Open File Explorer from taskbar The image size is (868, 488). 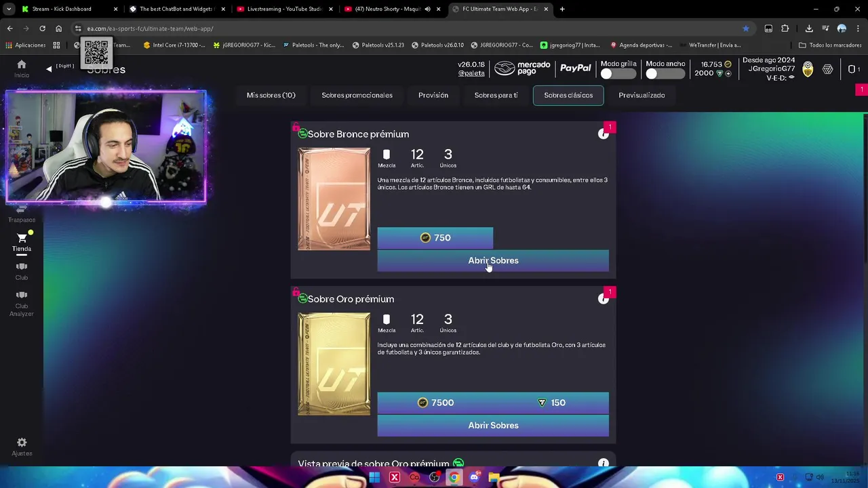click(494, 477)
